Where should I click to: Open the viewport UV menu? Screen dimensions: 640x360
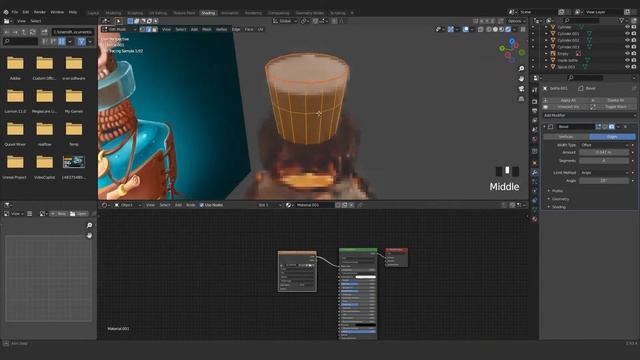click(x=260, y=29)
